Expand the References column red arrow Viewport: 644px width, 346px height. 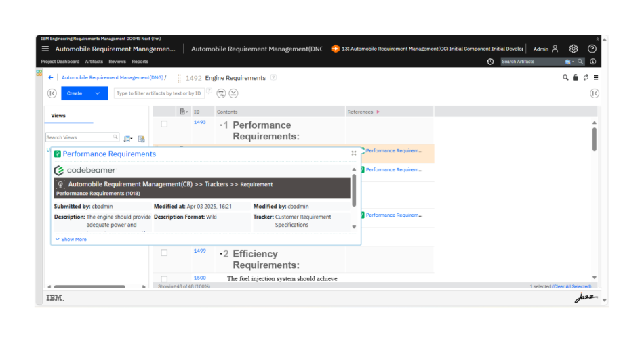point(378,112)
